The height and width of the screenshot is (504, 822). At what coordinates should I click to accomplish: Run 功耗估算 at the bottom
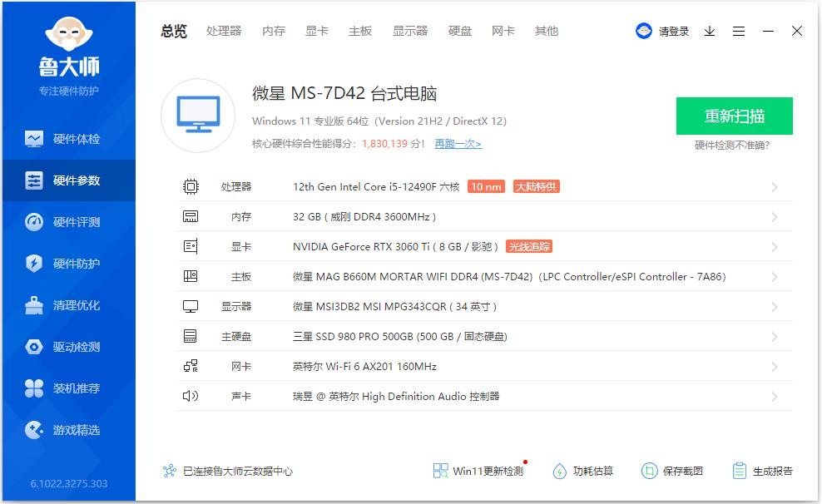tap(585, 471)
